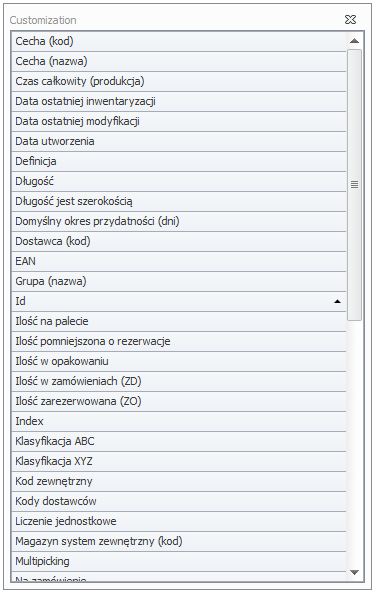Select Data ostatniej inwentaryzacji
The height and width of the screenshot is (595, 377).
click(x=179, y=101)
